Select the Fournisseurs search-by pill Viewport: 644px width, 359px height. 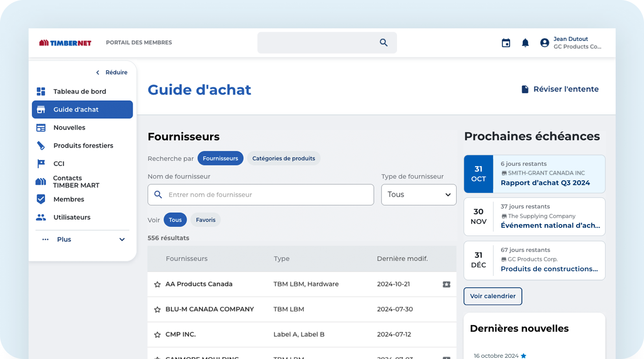tap(221, 158)
